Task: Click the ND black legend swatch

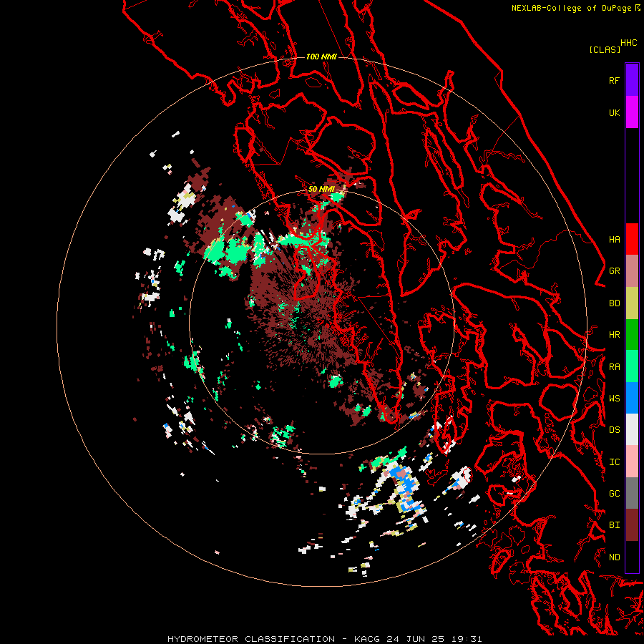Action: (x=632, y=557)
